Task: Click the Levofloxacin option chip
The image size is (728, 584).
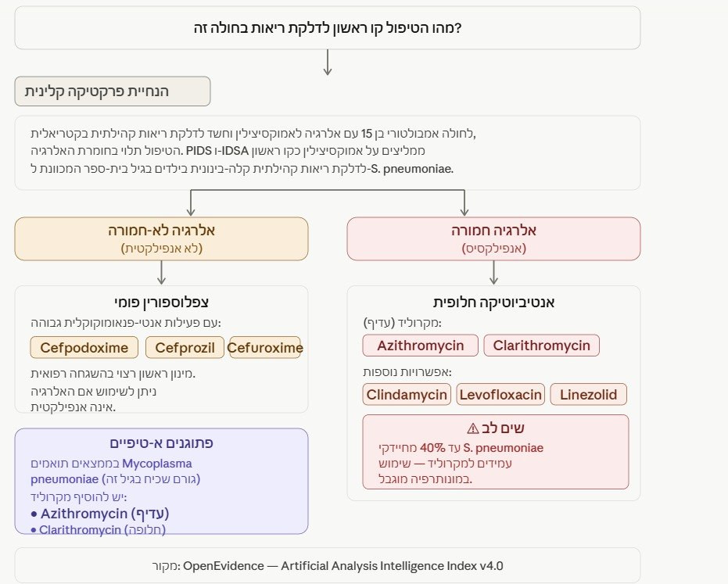Action: pos(500,395)
